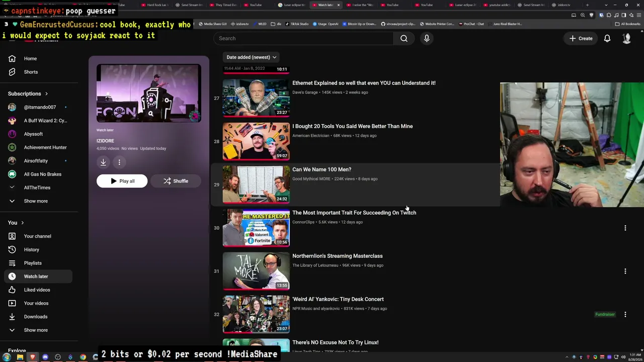Expand the You section chevron
This screenshot has width=644, height=362.
22,223
